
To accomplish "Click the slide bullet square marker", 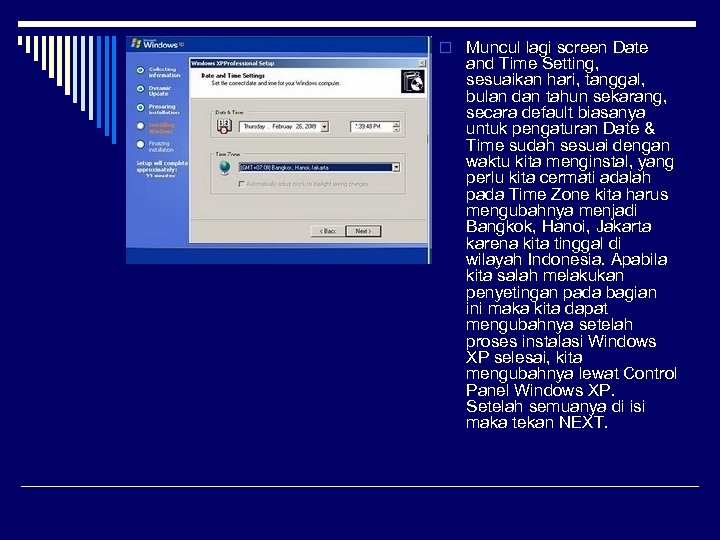I will click(445, 48).
